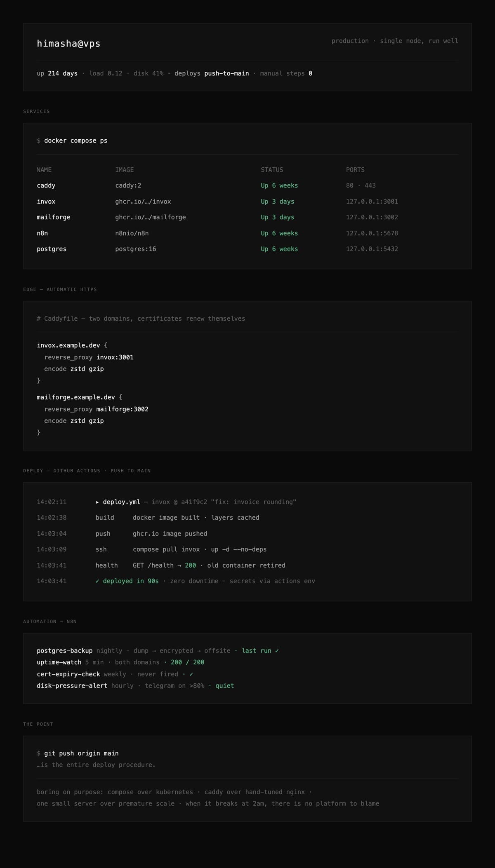This screenshot has height=868, width=495.
Task: Click the 127.0.0.1:5432 port cell
Action: (x=372, y=249)
